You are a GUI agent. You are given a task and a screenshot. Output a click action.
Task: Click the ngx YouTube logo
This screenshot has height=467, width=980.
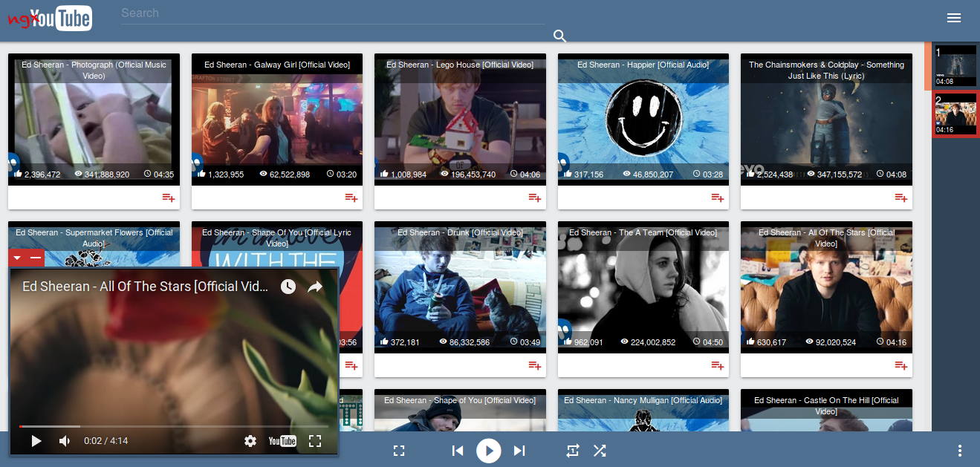50,18
